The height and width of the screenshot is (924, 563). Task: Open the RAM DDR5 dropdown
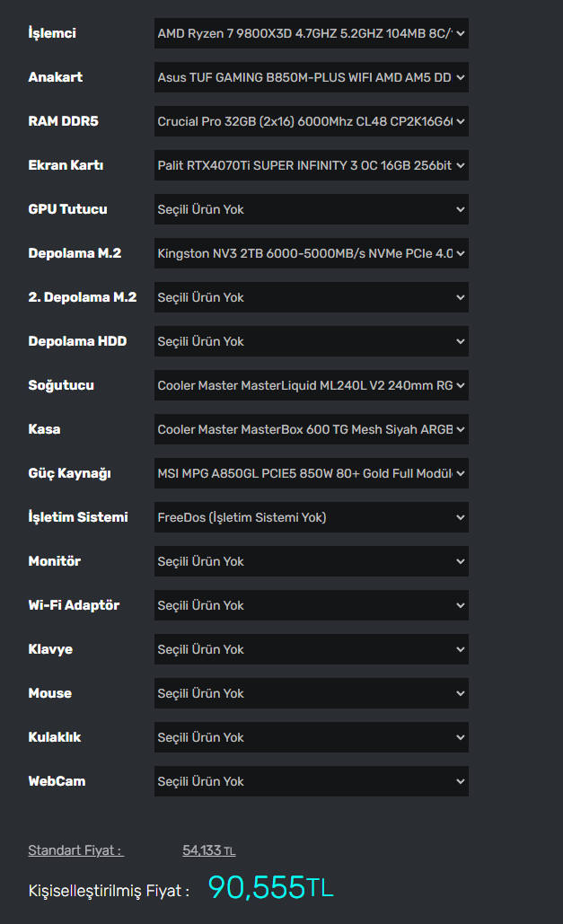[x=311, y=121]
